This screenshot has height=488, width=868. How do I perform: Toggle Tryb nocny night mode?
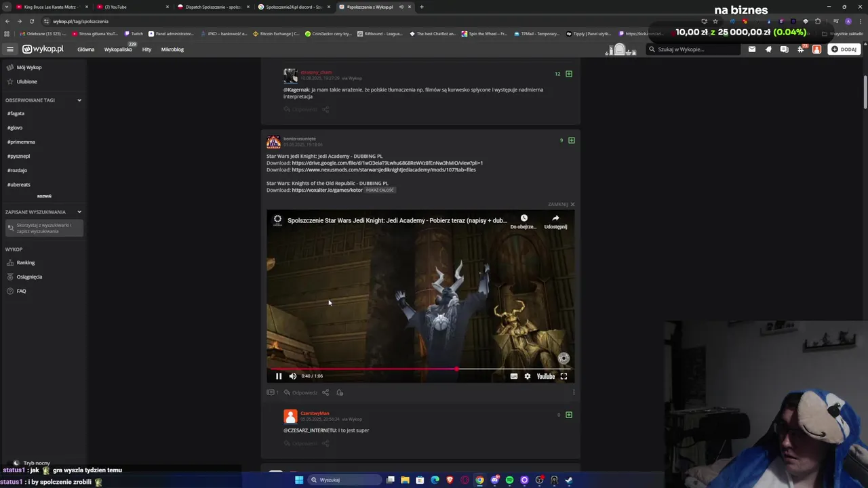[31, 464]
